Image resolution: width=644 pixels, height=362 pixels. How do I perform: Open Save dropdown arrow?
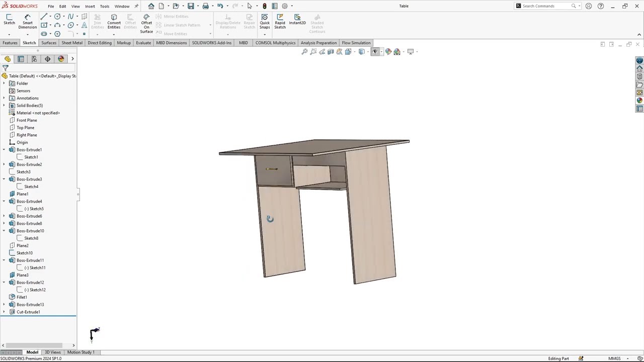coord(197,6)
